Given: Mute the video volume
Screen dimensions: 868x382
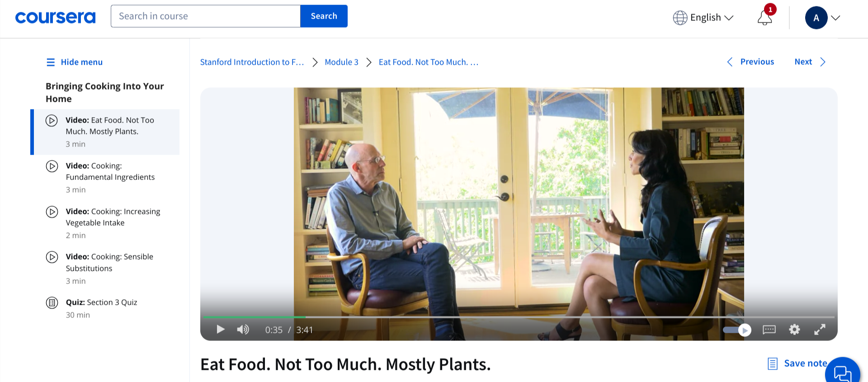Looking at the screenshot, I should (x=243, y=330).
